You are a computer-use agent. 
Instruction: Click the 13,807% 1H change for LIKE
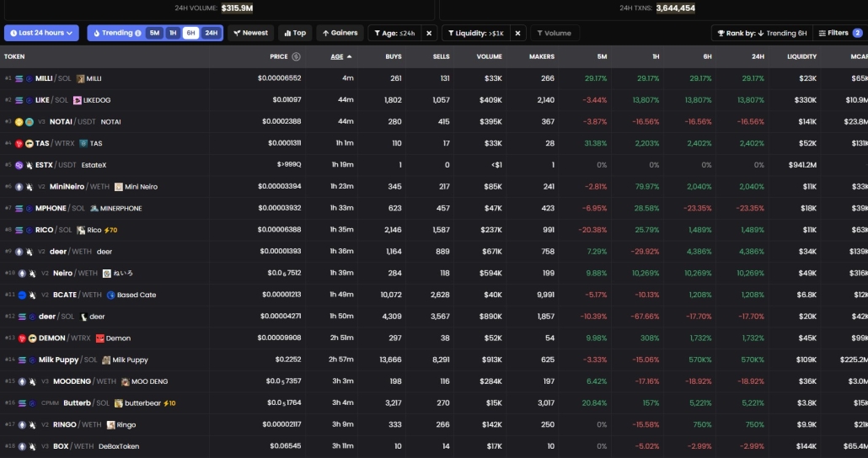tap(646, 100)
